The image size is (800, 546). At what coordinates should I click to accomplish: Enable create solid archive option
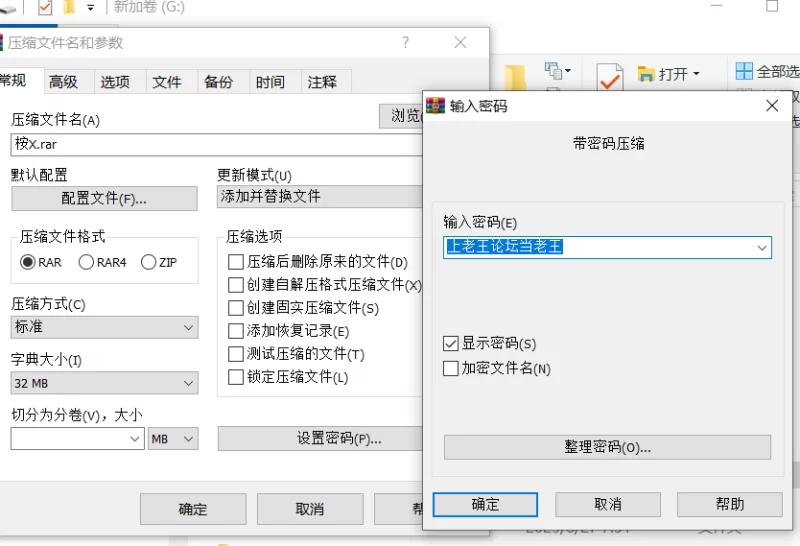click(x=236, y=308)
